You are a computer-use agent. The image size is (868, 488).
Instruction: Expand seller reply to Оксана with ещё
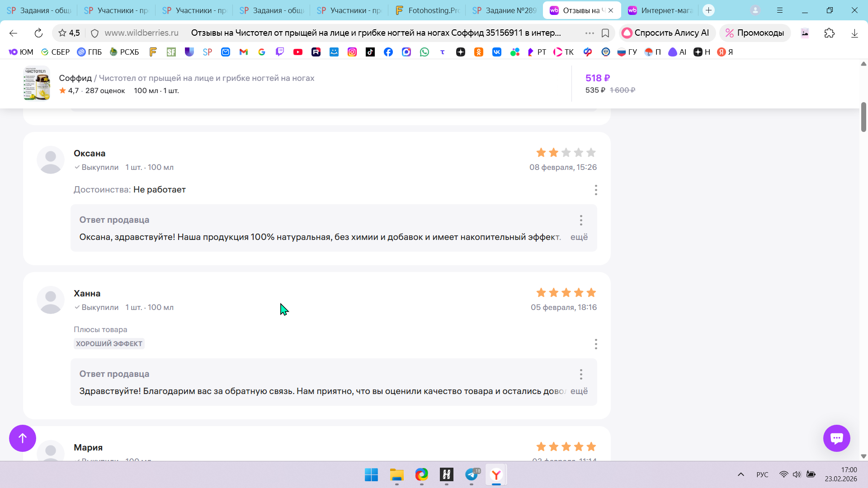click(x=579, y=237)
